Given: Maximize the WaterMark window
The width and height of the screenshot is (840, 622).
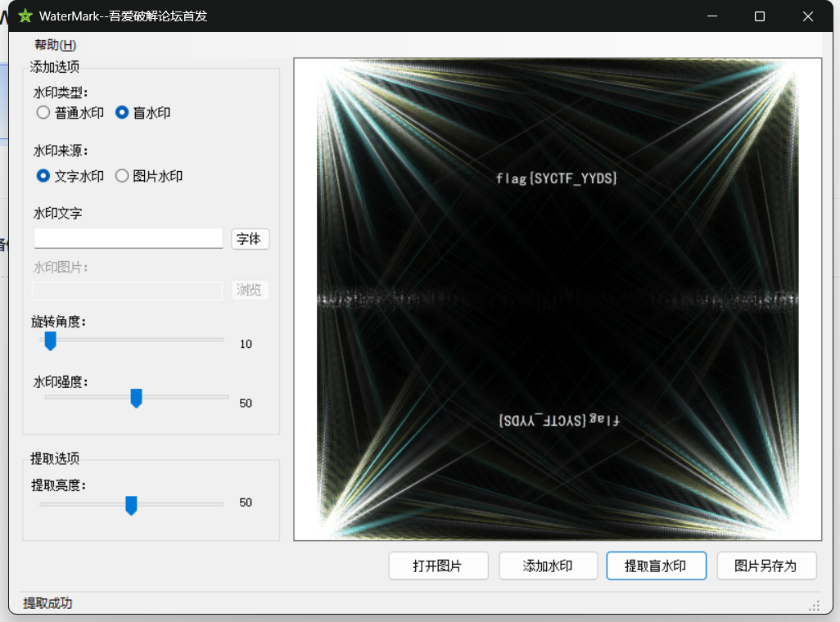Looking at the screenshot, I should 759,16.
